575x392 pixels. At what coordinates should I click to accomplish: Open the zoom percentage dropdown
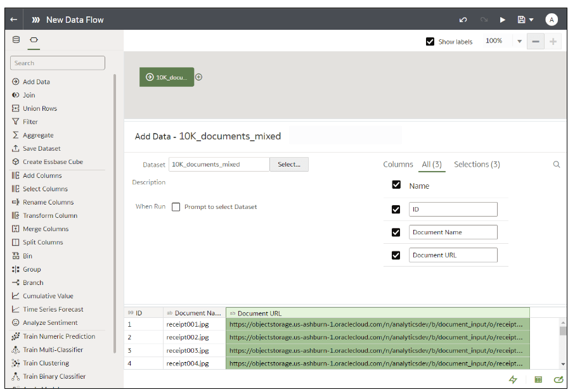(519, 41)
